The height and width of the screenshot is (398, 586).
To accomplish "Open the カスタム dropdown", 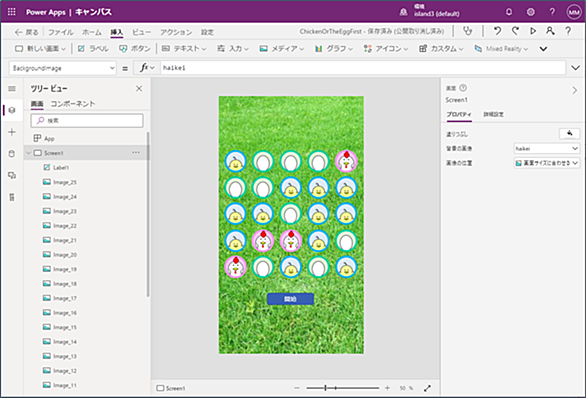I will pos(441,49).
